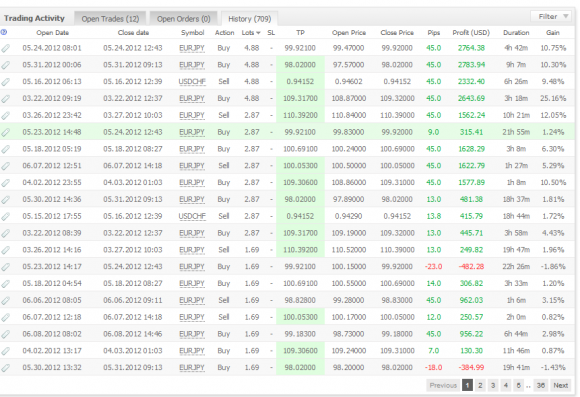
Task: Select the History (709) tab
Action: tap(249, 18)
